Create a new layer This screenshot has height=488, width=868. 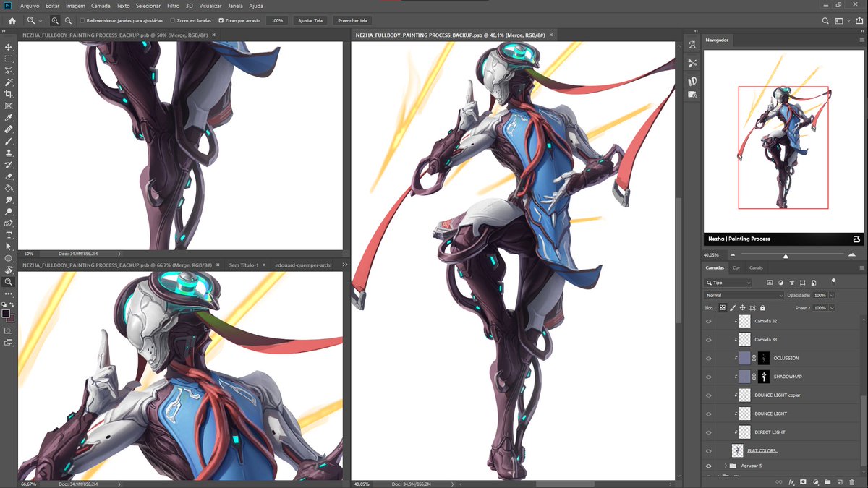click(x=840, y=481)
